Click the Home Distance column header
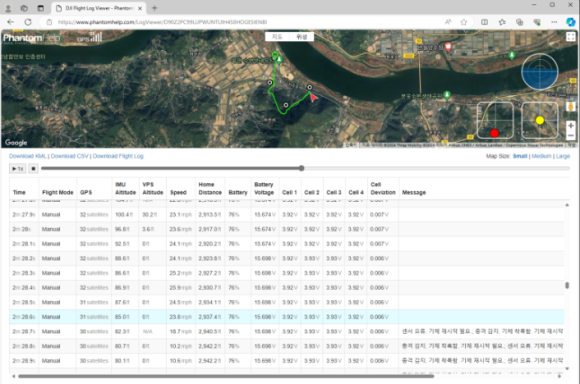Image resolution: width=580 pixels, height=384 pixels. pyautogui.click(x=210, y=188)
